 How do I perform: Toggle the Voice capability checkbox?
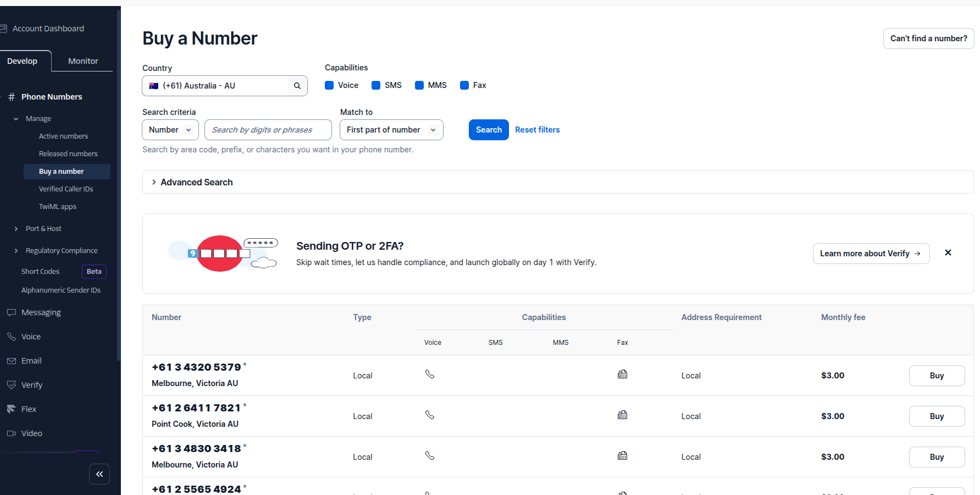(x=329, y=85)
